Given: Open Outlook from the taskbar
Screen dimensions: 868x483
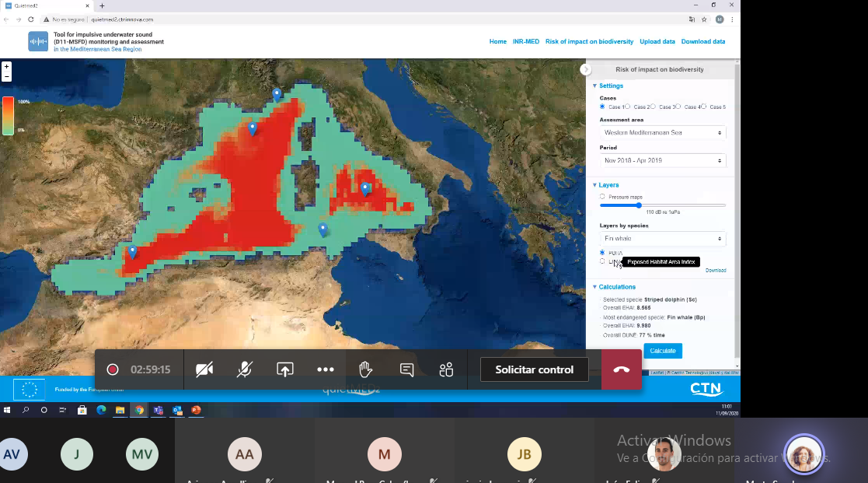Looking at the screenshot, I should (177, 411).
